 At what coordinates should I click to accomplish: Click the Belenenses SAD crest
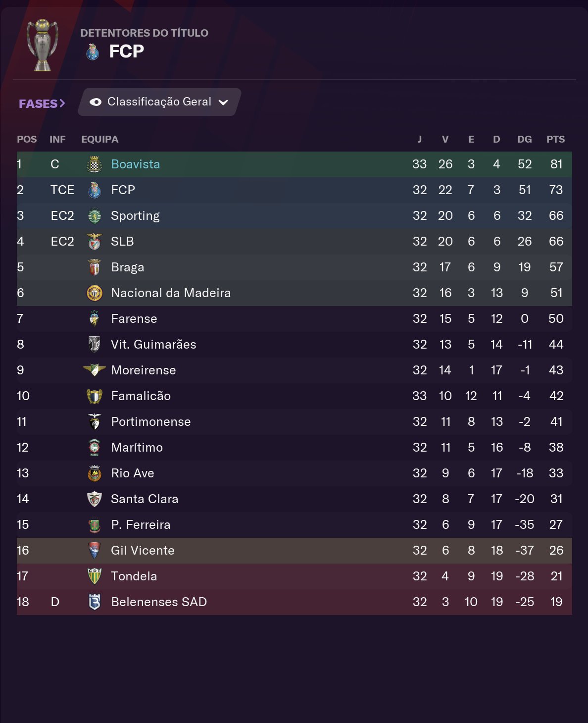(94, 602)
